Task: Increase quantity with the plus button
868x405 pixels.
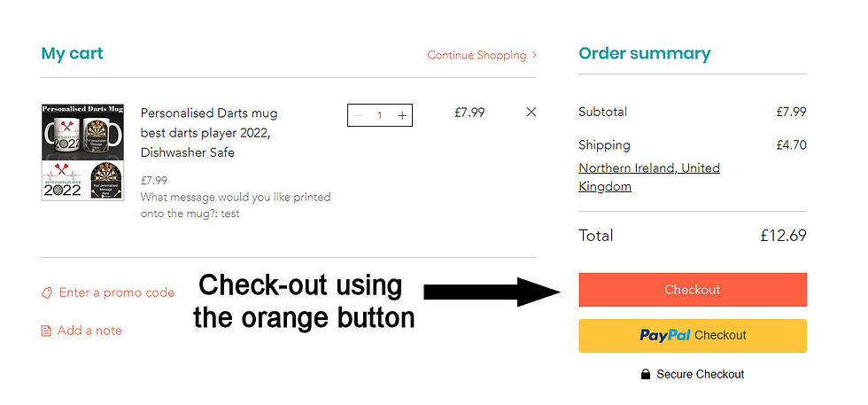Action: (402, 115)
